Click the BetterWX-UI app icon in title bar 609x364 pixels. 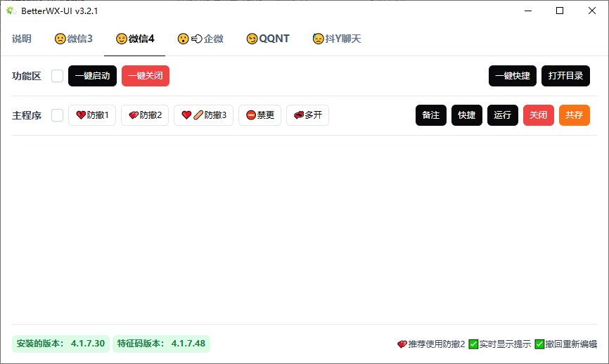point(11,11)
